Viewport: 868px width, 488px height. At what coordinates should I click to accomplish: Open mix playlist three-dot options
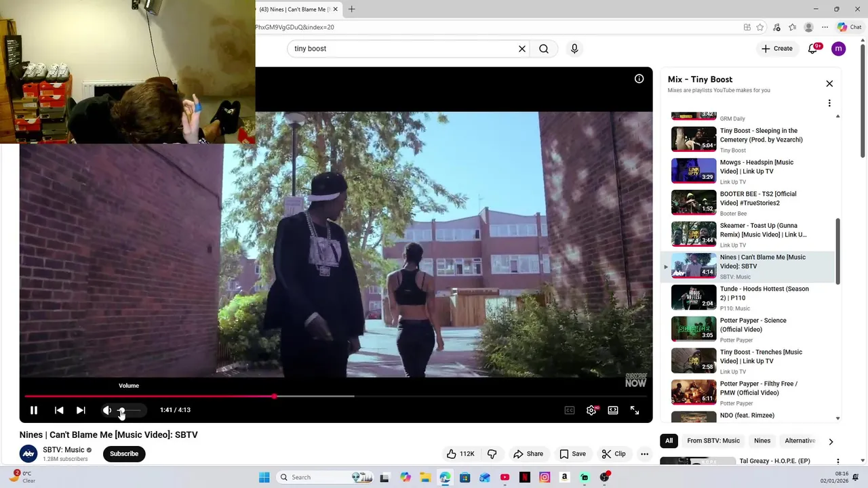(x=829, y=103)
